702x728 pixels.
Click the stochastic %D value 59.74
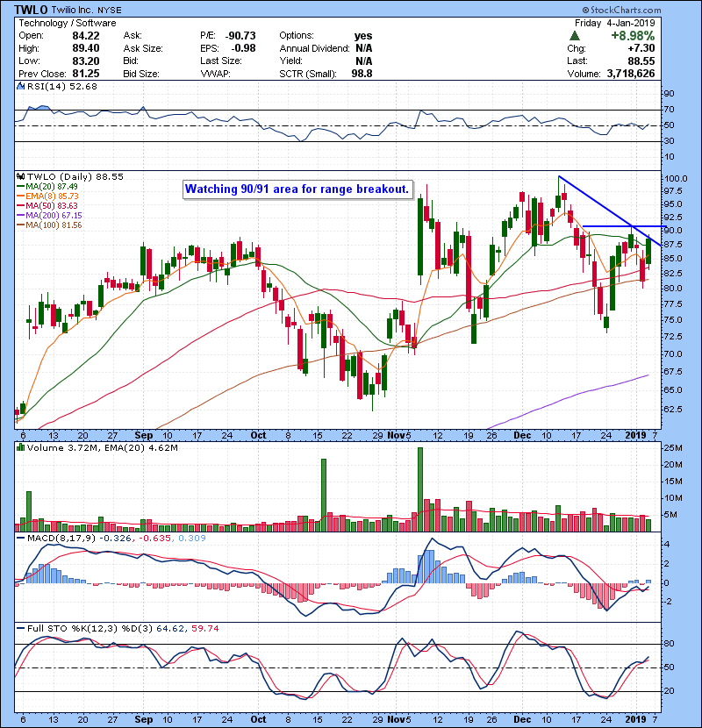pyautogui.click(x=204, y=628)
